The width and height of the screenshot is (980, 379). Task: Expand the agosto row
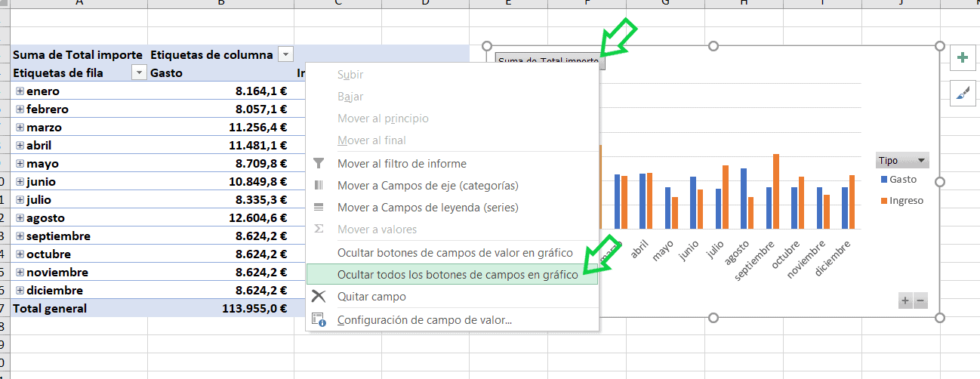point(20,217)
